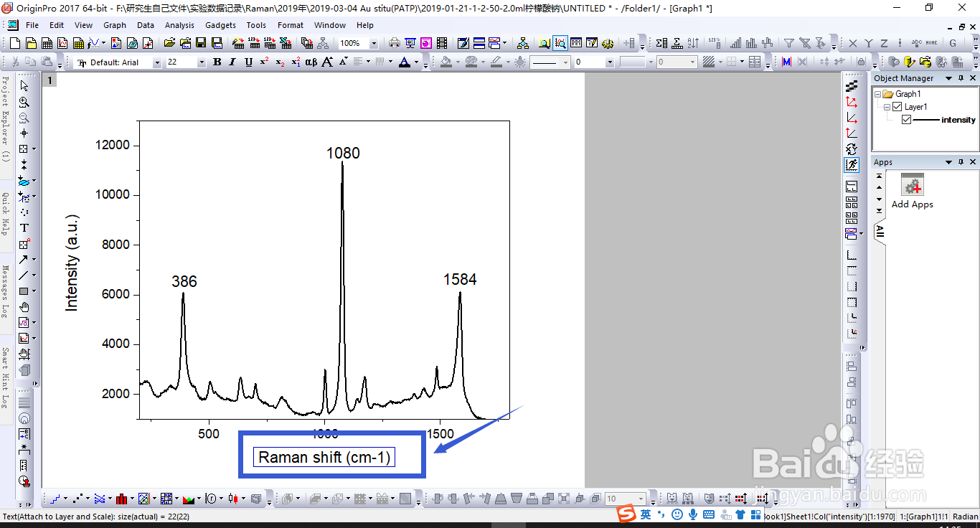The height and width of the screenshot is (528, 980).
Task: Click the Add Apps icon
Action: tap(912, 184)
